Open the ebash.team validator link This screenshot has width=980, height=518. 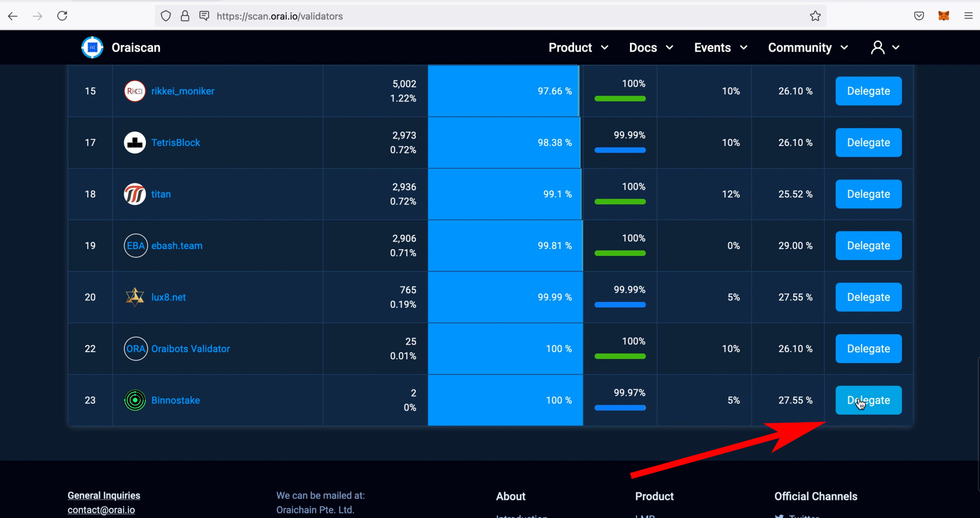tap(176, 246)
